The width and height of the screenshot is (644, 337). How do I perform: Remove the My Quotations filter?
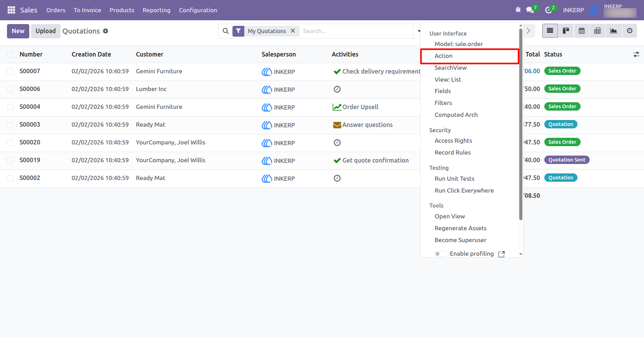(293, 31)
